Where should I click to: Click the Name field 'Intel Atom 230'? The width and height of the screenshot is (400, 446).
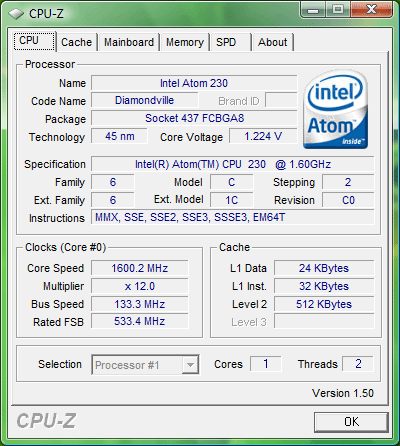click(194, 83)
